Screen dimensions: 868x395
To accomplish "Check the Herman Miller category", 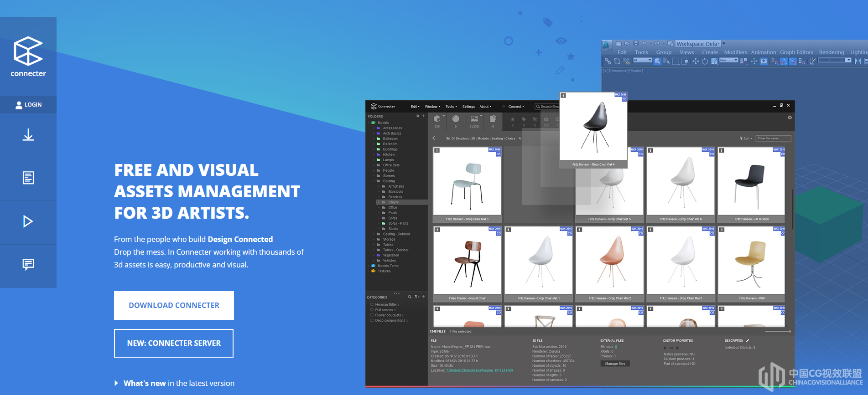I will coord(372,304).
